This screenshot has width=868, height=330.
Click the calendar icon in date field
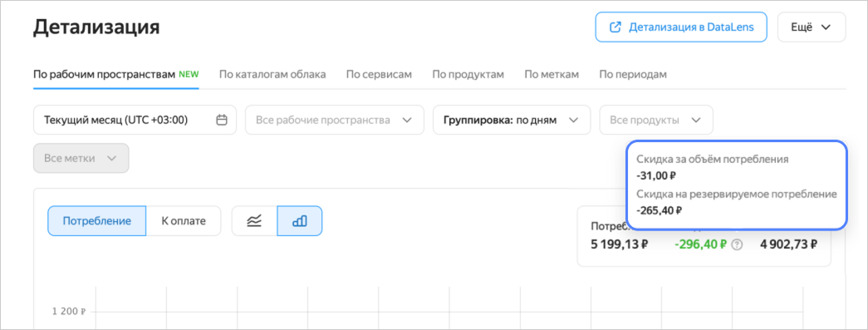(x=222, y=120)
